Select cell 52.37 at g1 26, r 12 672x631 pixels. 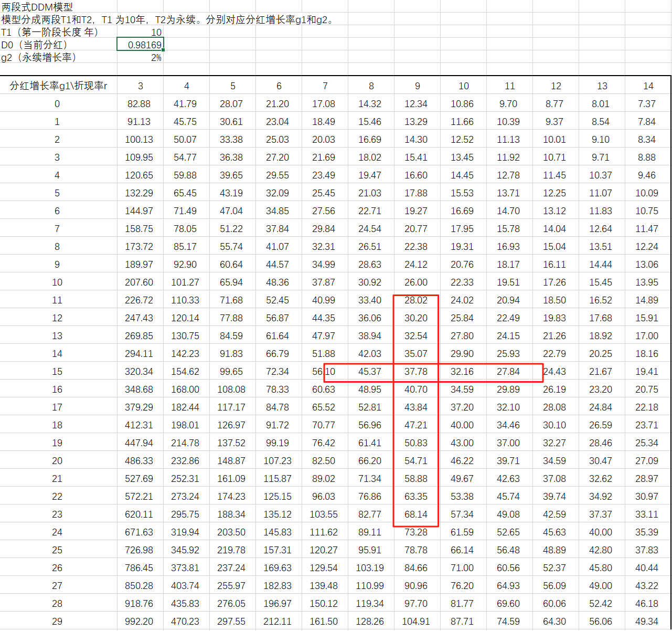(556, 567)
